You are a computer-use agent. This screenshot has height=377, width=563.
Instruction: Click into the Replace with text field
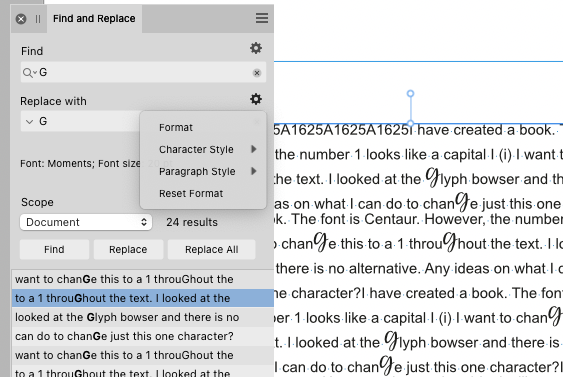[x=81, y=121]
